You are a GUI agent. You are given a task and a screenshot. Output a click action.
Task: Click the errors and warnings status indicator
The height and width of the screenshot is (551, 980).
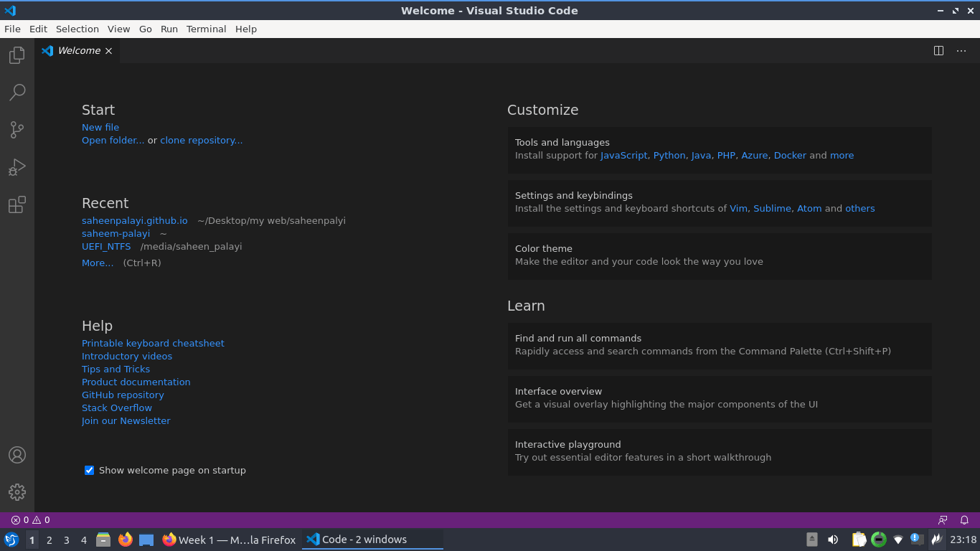coord(31,520)
